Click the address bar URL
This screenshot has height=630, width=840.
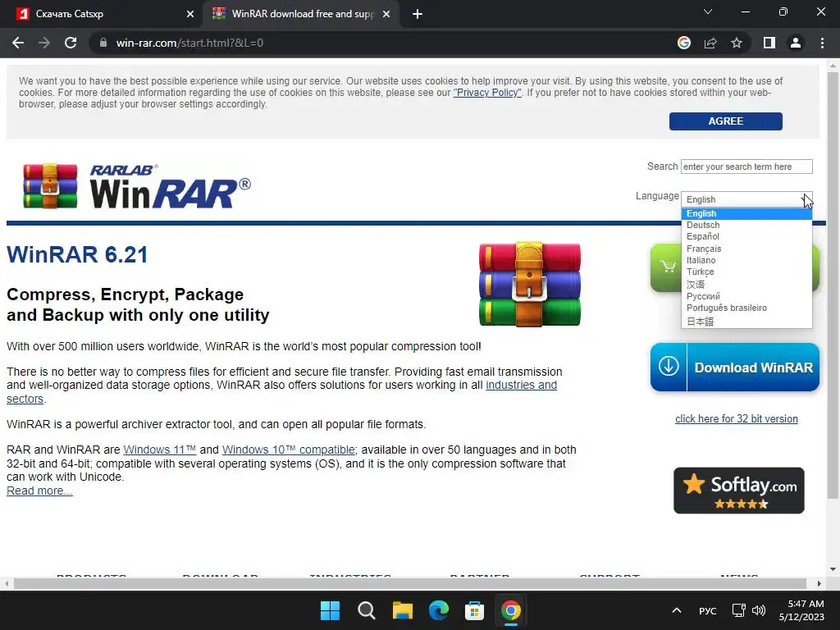(189, 43)
